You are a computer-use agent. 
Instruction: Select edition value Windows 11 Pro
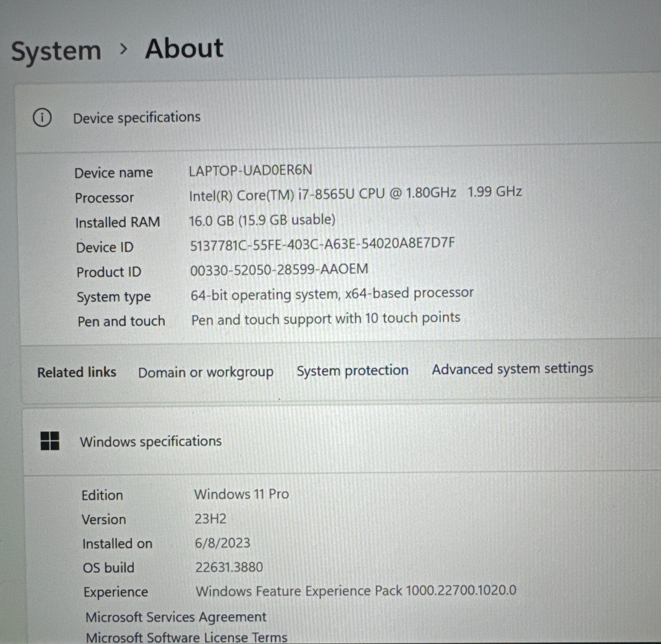coord(241,494)
